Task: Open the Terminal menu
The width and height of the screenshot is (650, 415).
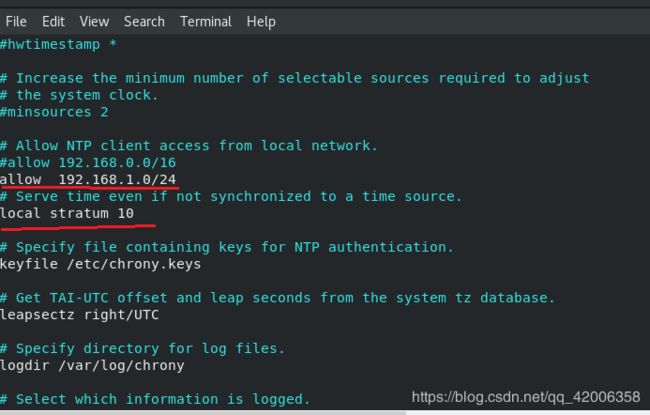Action: [206, 22]
